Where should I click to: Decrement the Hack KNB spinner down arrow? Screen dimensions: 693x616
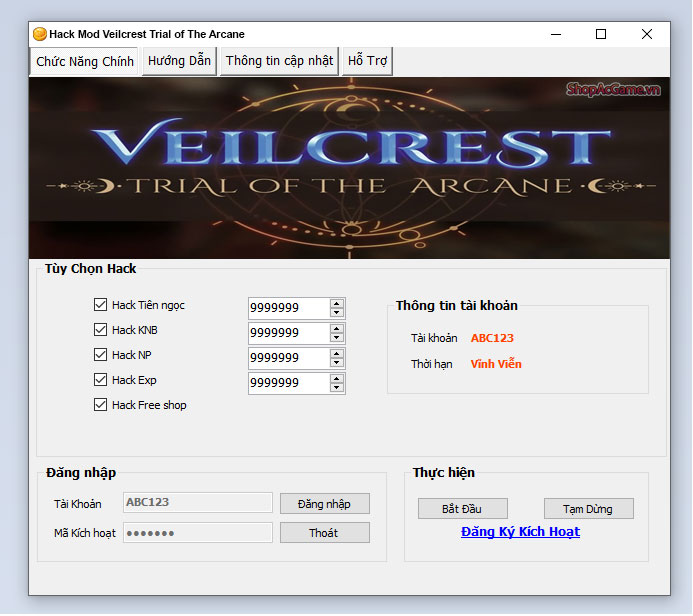tap(336, 338)
